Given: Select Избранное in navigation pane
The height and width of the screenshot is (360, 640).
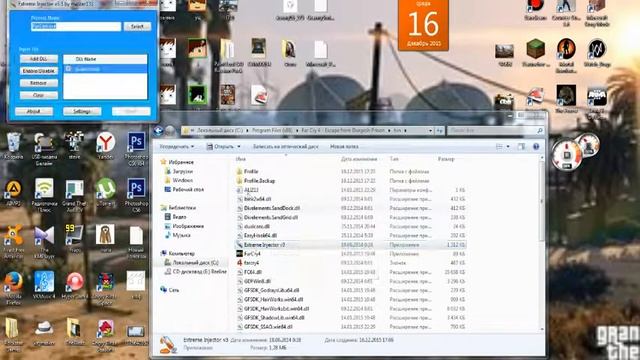Looking at the screenshot, I should pyautogui.click(x=181, y=162).
